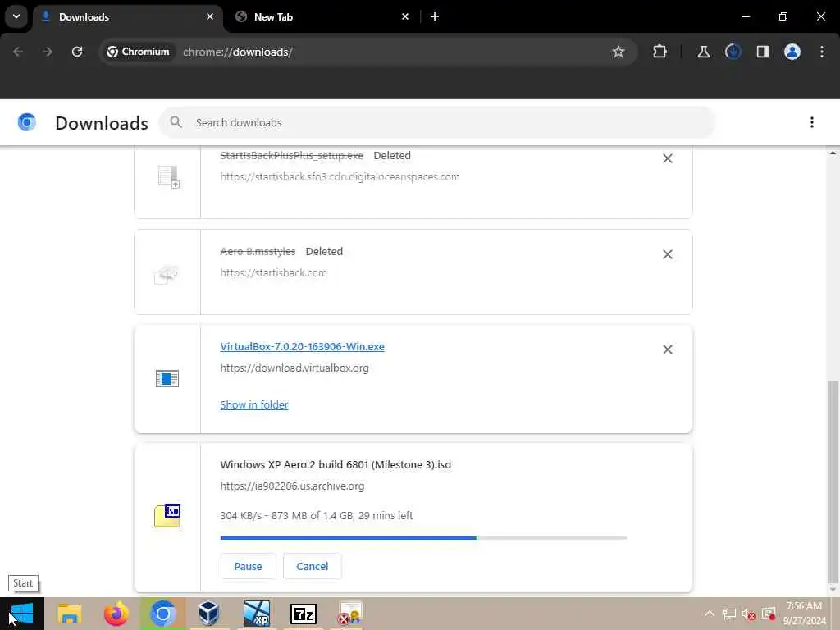Open File Explorer from taskbar

(x=70, y=614)
